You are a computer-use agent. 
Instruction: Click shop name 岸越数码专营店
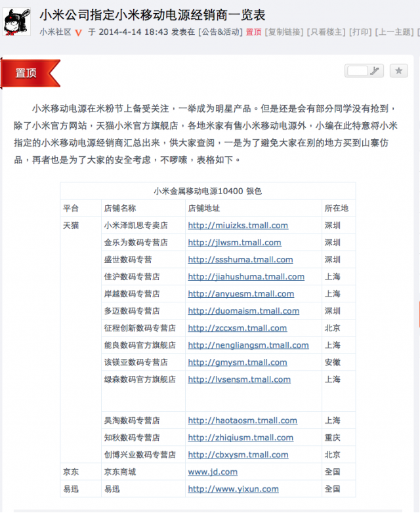[x=132, y=294]
